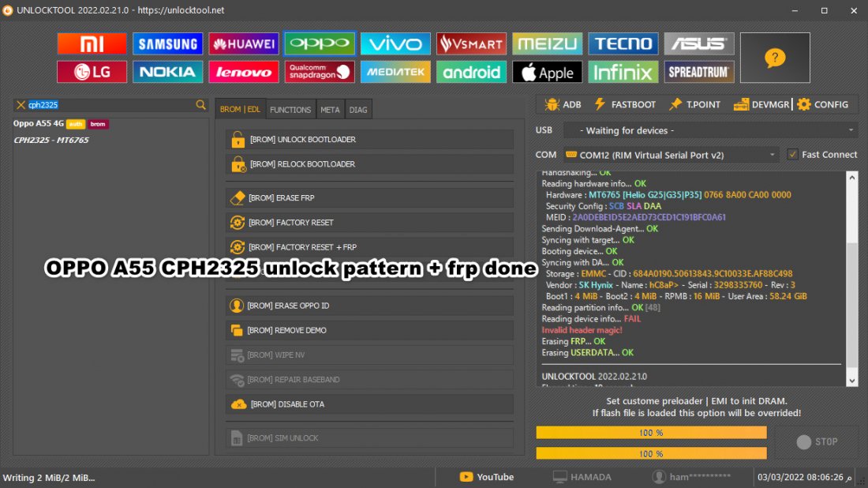Click 'Writing 2 MiB/2 MiB...' status
Image resolution: width=868 pixels, height=488 pixels.
[x=49, y=478]
